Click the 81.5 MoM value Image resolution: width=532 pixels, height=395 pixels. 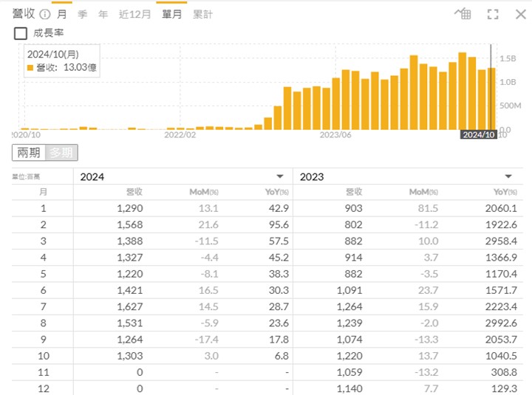point(428,208)
